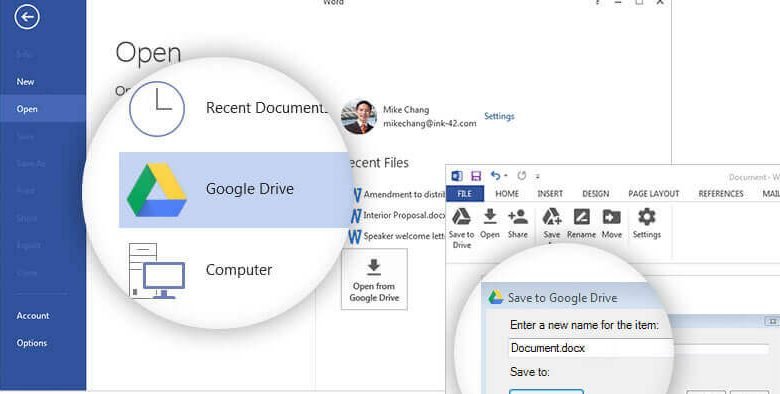
Task: Click the mikechang@ink-42.com email text
Action: coord(430,123)
